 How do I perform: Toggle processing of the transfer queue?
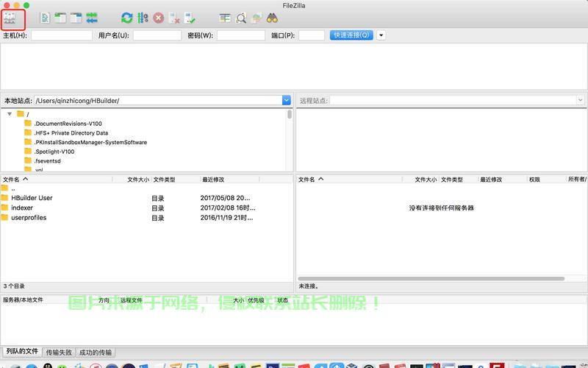coord(143,18)
